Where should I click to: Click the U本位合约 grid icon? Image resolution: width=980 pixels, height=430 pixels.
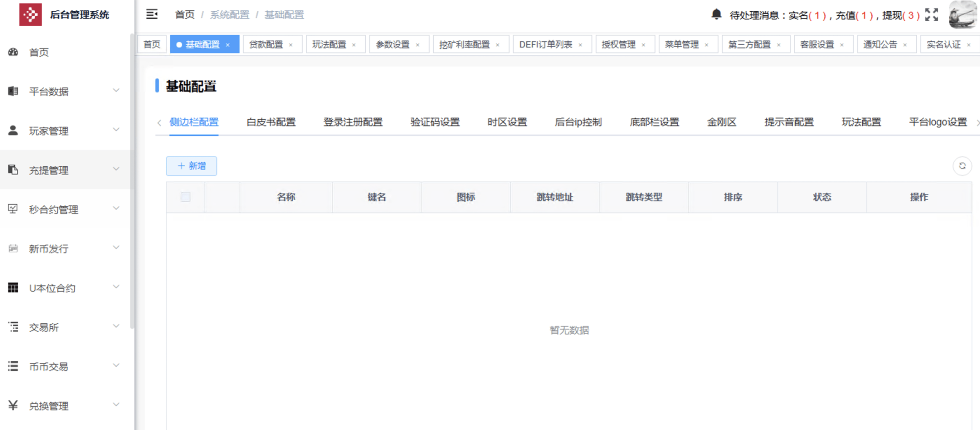tap(13, 287)
